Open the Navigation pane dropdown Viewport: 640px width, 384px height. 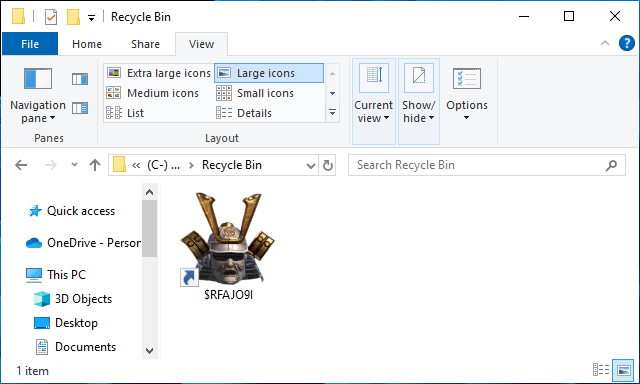click(38, 95)
